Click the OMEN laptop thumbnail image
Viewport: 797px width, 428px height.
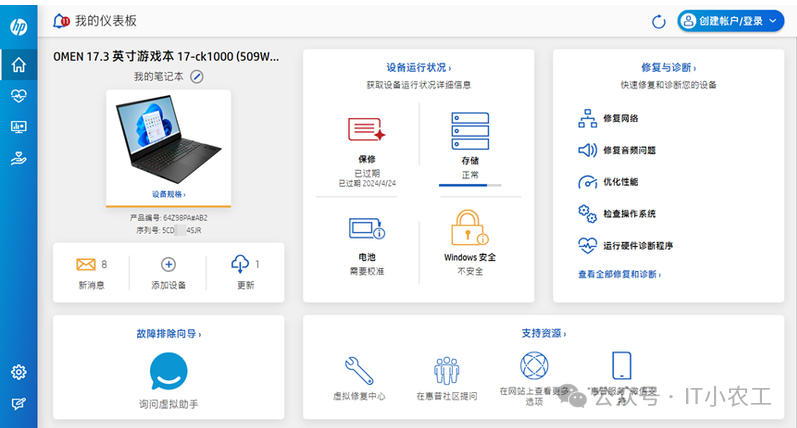(x=168, y=139)
